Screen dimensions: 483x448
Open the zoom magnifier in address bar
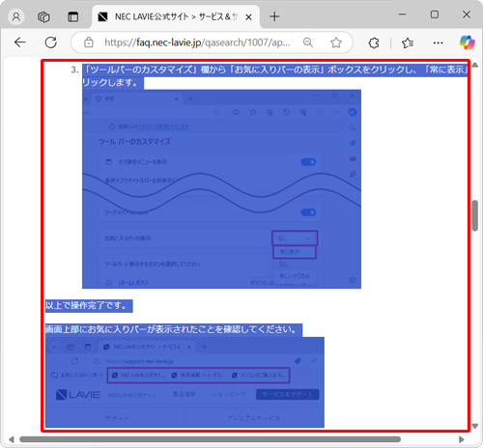point(308,42)
